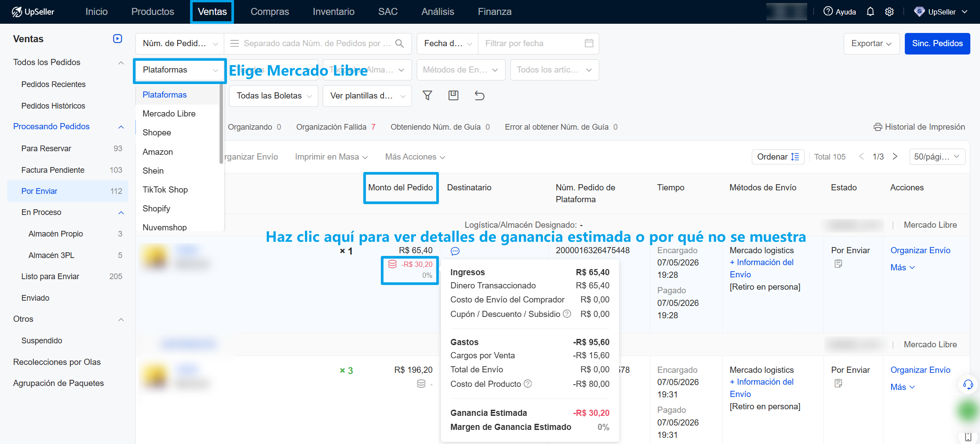The width and height of the screenshot is (980, 444).
Task: Open the Fecha date-type dropdown
Action: 448,44
